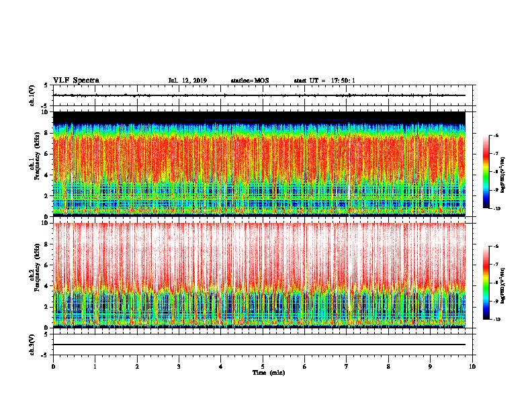The image size is (532, 411).
Task: Click time axis tick label "1"
Action: pyautogui.click(x=95, y=367)
